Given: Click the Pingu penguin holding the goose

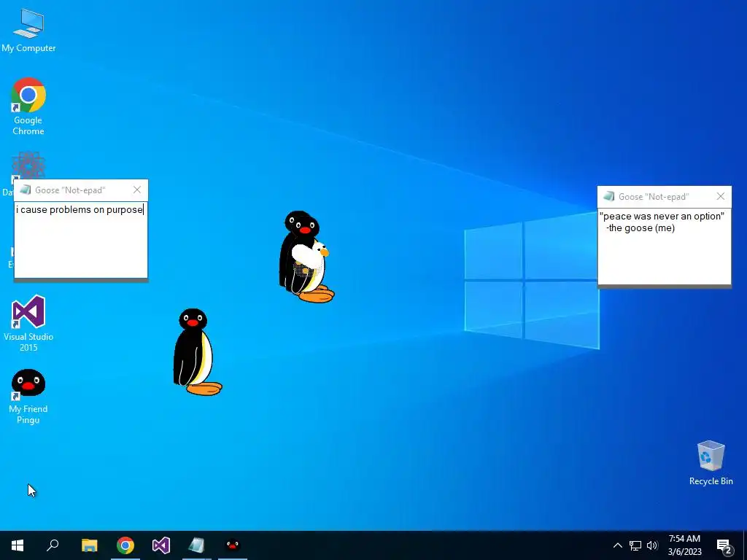Looking at the screenshot, I should pyautogui.click(x=306, y=257).
